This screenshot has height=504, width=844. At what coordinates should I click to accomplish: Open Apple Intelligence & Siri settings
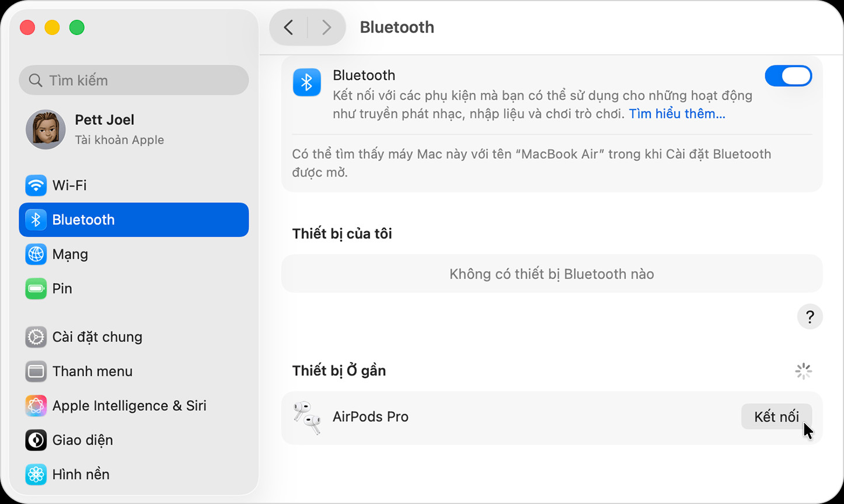coord(36,405)
